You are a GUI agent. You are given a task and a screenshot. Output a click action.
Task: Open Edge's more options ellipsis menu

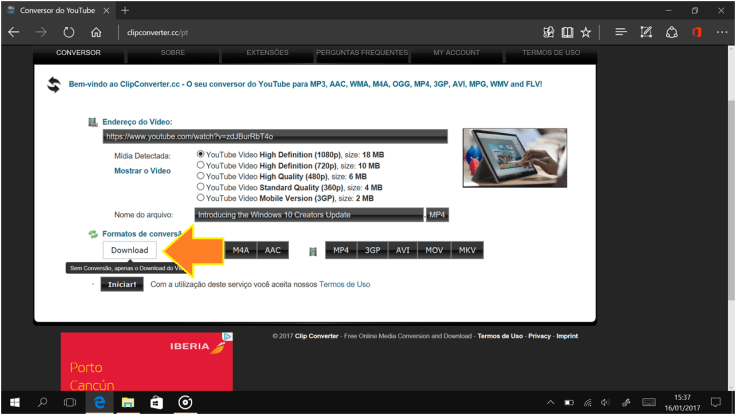tap(721, 32)
